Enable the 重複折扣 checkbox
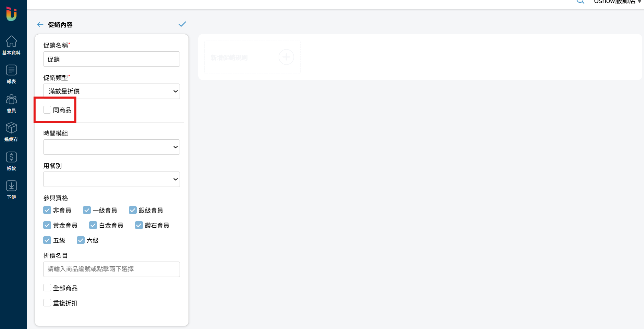Screen dimensions: 644x329 coord(47,303)
